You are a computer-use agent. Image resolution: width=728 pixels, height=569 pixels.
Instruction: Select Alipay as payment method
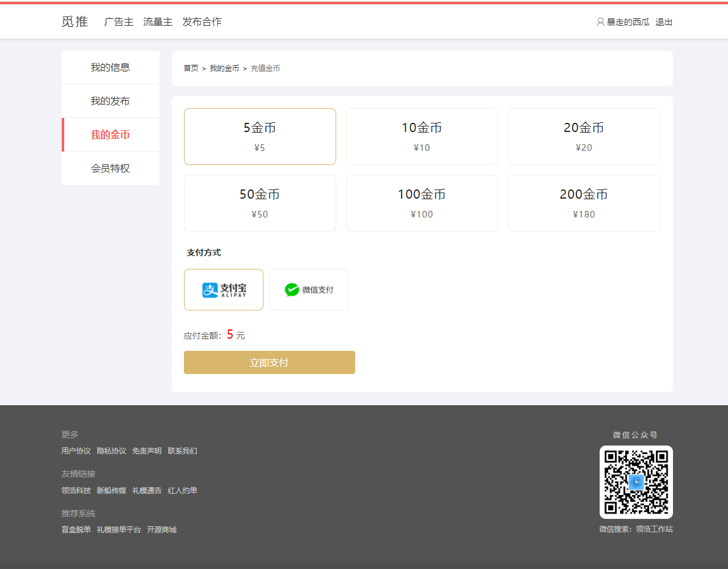(x=224, y=290)
